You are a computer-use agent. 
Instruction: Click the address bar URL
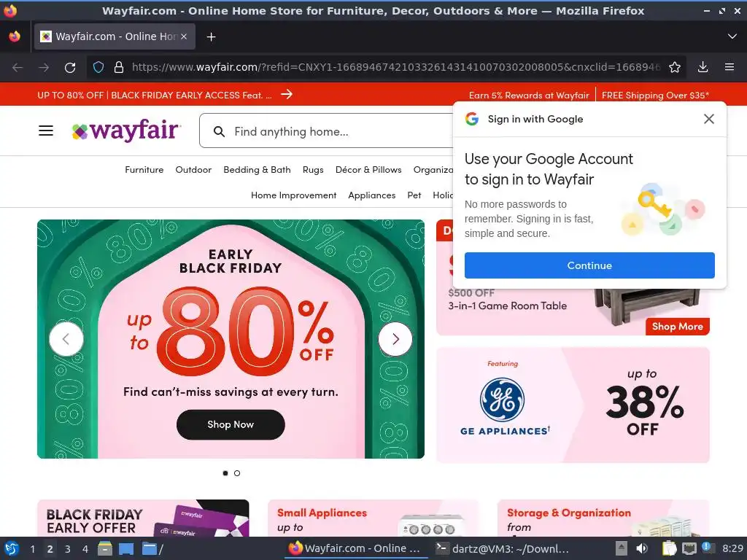tap(395, 67)
